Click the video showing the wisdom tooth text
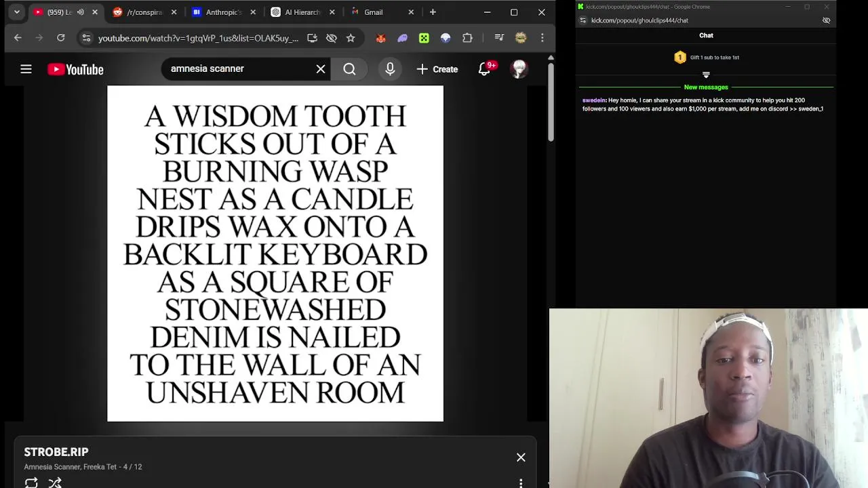This screenshot has height=488, width=868. 275,253
